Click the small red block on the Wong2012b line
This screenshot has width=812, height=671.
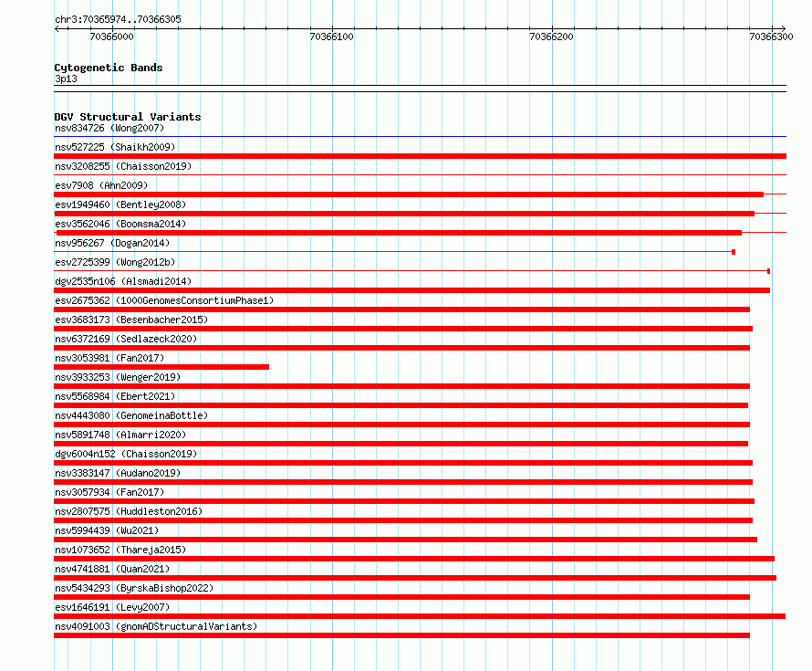[768, 271]
